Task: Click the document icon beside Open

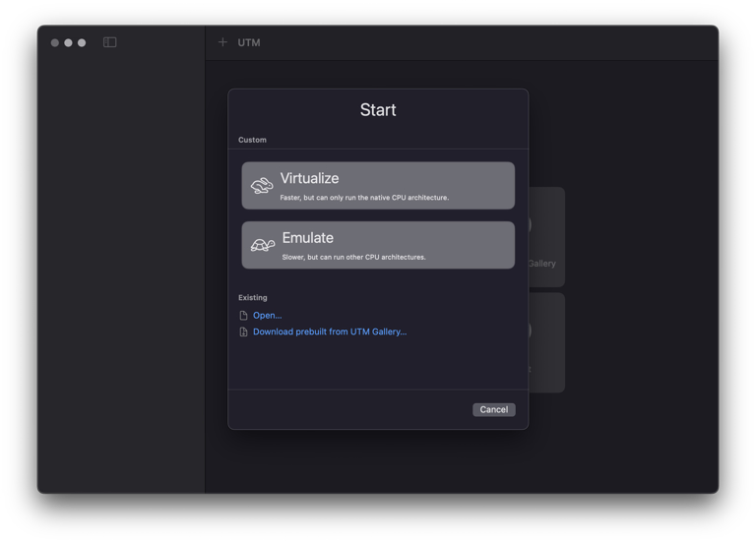Action: (243, 316)
